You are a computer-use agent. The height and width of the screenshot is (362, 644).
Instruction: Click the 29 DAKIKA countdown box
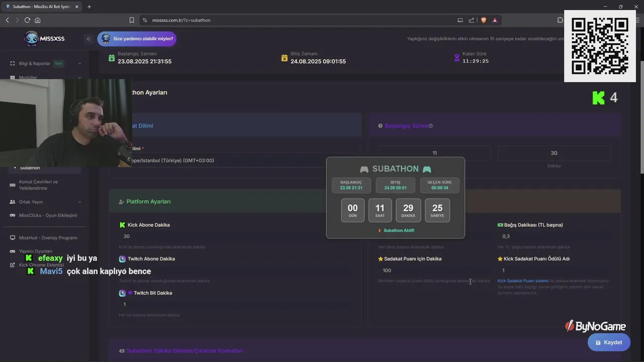[x=408, y=210]
